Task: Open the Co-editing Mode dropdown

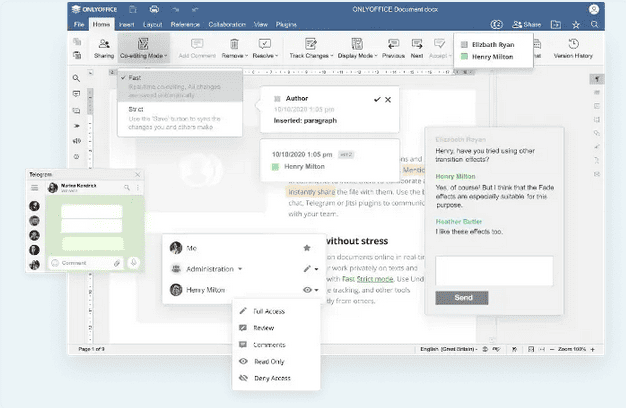Action: click(x=144, y=48)
